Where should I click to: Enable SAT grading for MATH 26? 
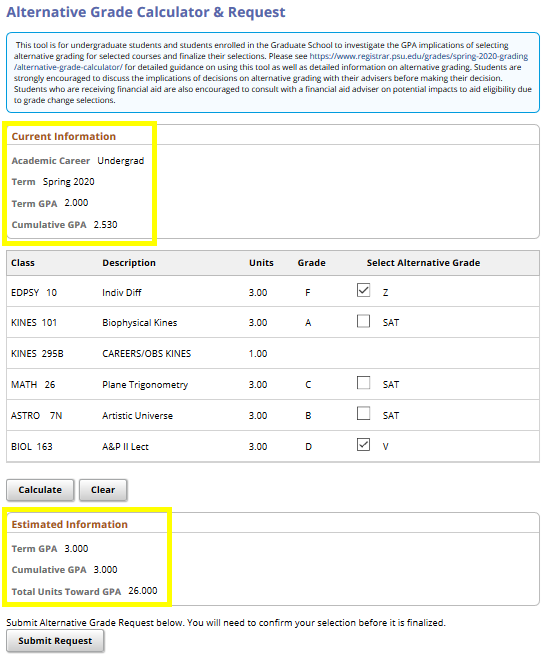coord(363,383)
